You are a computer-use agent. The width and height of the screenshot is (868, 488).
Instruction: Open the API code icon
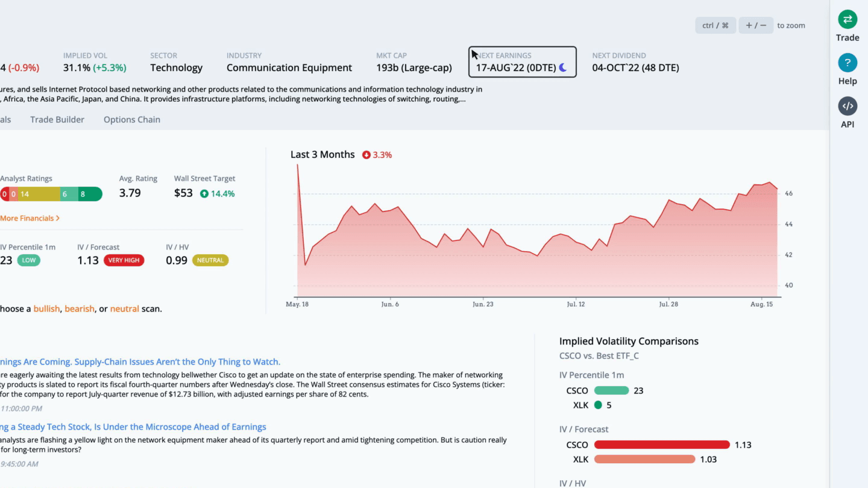coord(848,106)
